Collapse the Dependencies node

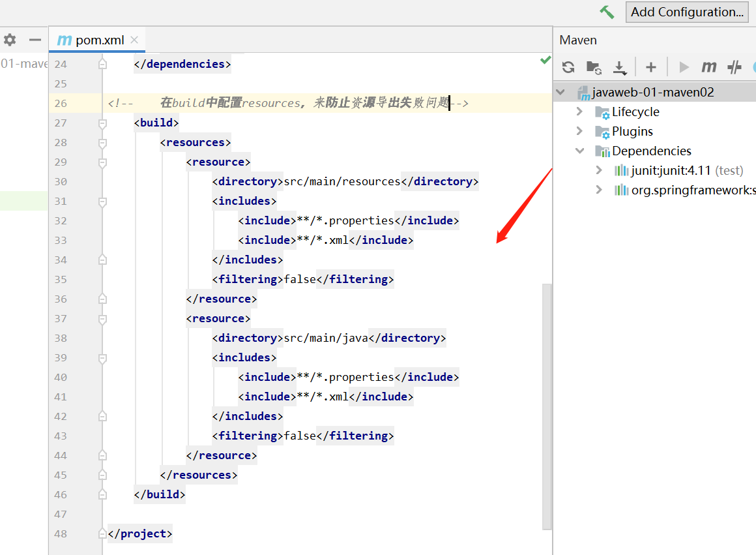(579, 151)
